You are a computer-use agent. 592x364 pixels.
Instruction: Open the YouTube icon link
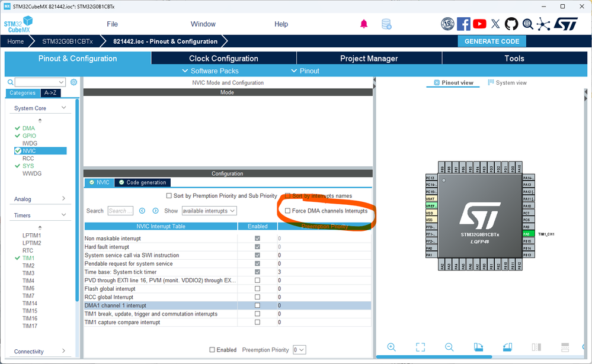(x=479, y=24)
